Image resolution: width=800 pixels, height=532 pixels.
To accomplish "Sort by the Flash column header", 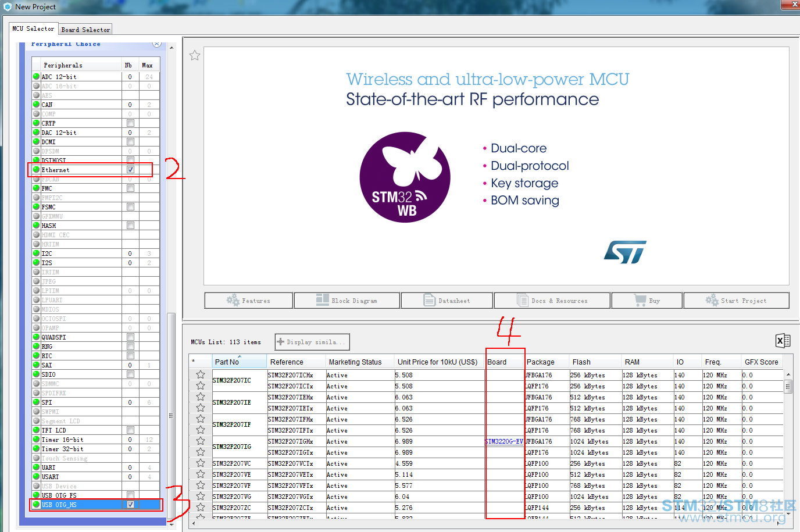I will [595, 362].
